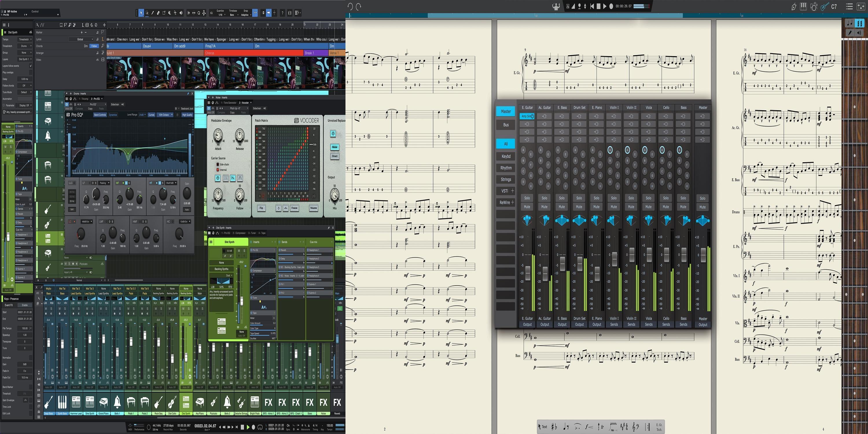The image size is (868, 434).
Task: Mute the Ac. Guitar mixer channel
Action: pos(544,207)
